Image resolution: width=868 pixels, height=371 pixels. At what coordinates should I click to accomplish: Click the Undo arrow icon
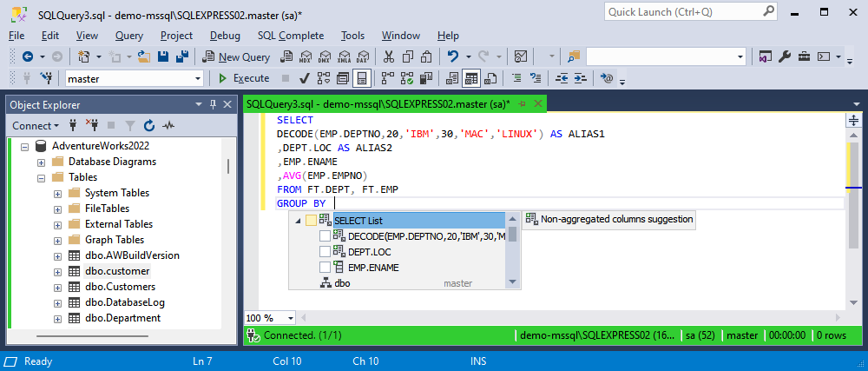click(452, 56)
